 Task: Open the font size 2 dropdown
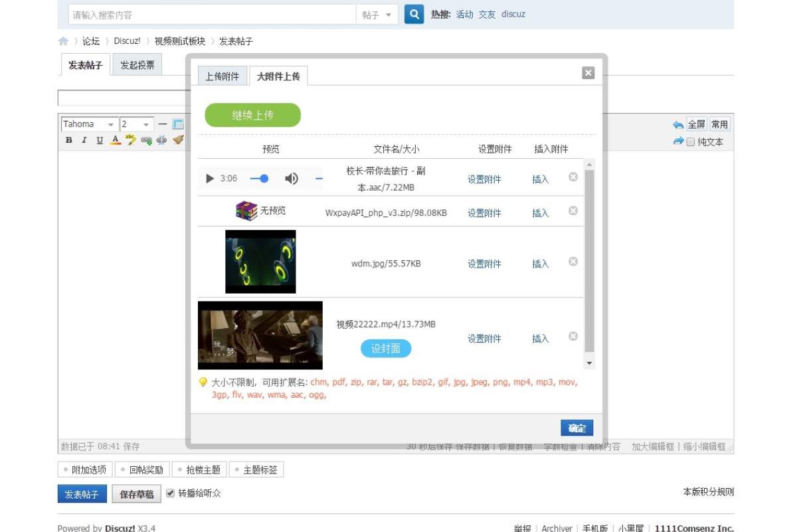136,124
